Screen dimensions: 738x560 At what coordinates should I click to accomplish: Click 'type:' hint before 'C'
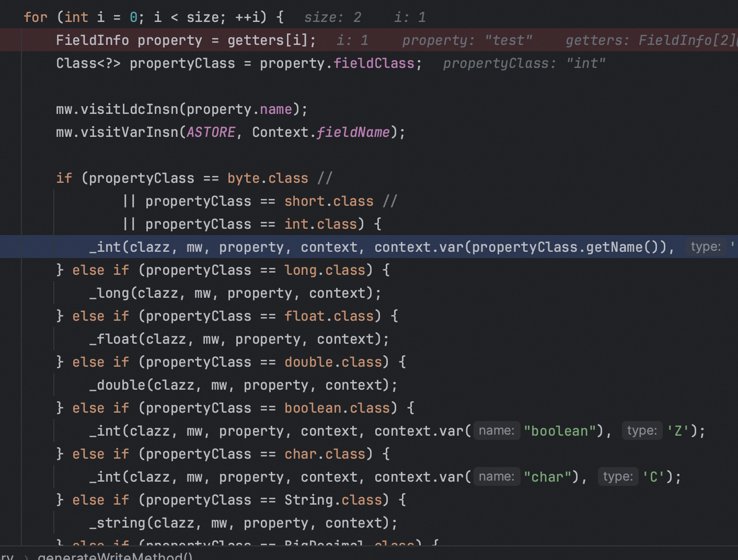pos(618,476)
